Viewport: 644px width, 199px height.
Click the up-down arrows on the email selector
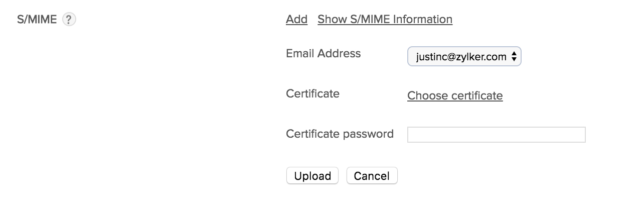click(514, 57)
